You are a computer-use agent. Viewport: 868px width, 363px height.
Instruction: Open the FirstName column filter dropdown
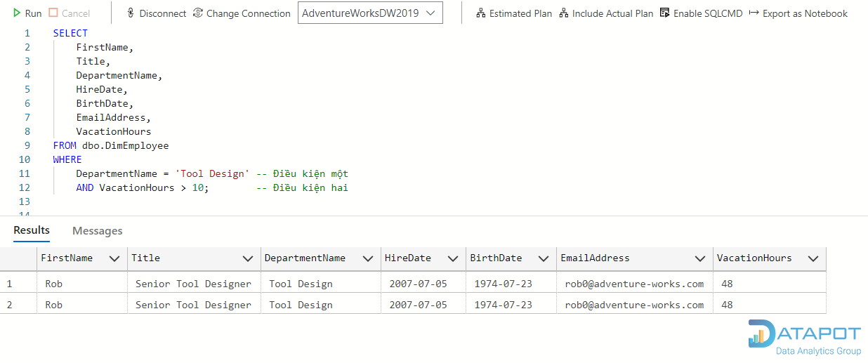click(x=114, y=258)
